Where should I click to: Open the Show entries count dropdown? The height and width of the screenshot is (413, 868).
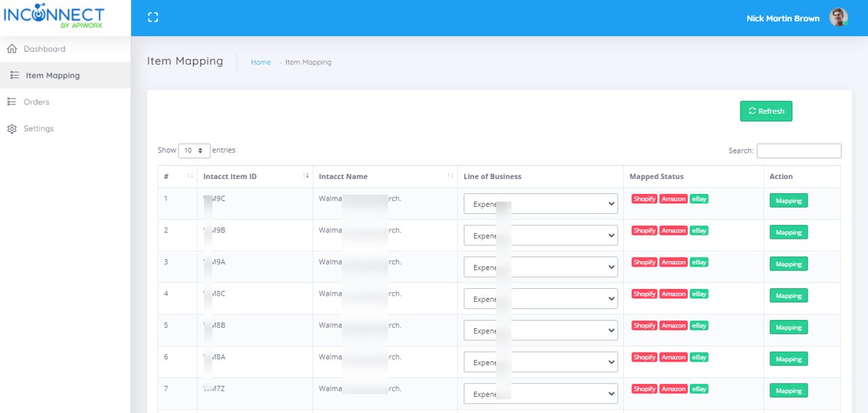point(194,151)
